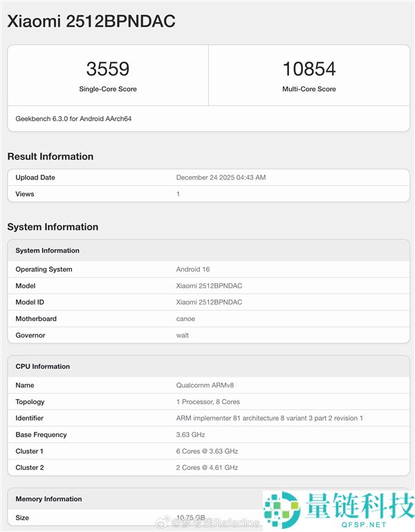Select the multi-core score 10854
Screen dimensions: 415x532
(x=308, y=69)
